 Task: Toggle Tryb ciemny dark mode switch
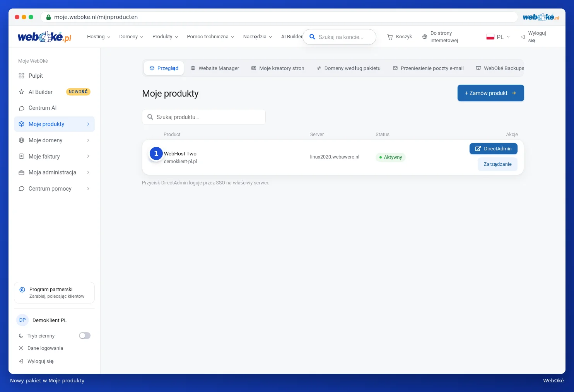click(85, 336)
